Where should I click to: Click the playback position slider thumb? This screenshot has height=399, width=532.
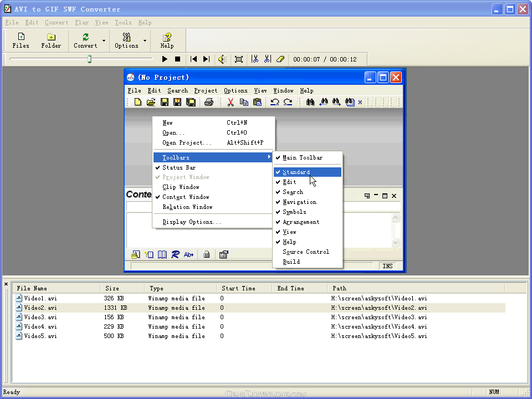90,59
